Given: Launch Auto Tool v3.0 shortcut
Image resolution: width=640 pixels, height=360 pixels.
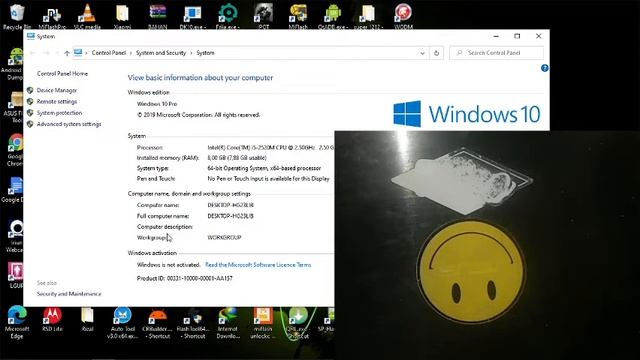Looking at the screenshot, I should (x=122, y=322).
